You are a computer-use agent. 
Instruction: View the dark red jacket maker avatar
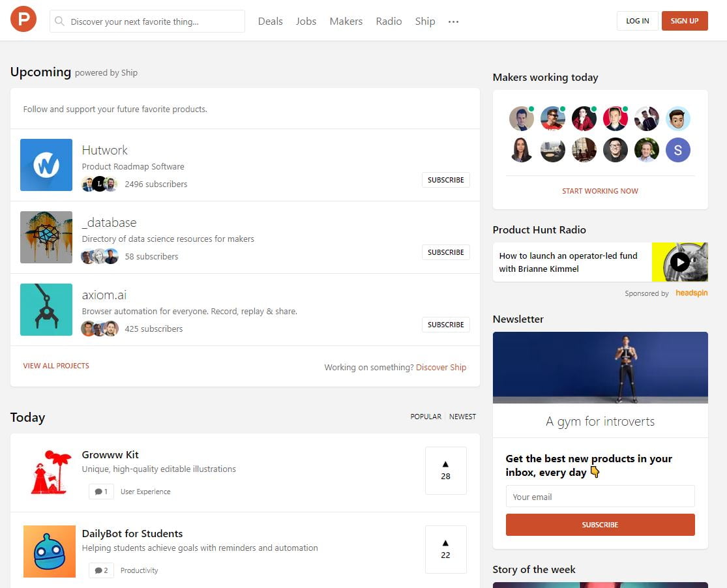pos(584,118)
